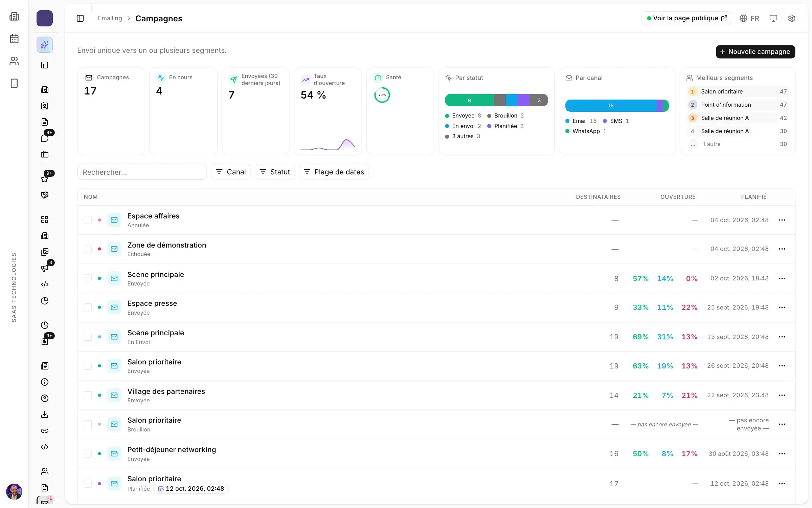This screenshot has width=812, height=508.
Task: Open the megaphone icon with badge 3
Action: pyautogui.click(x=45, y=268)
